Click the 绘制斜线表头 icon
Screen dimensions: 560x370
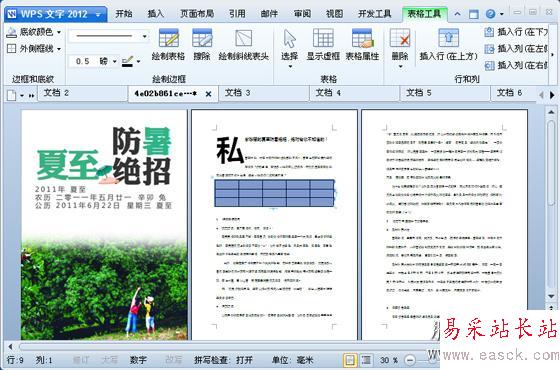coord(244,38)
